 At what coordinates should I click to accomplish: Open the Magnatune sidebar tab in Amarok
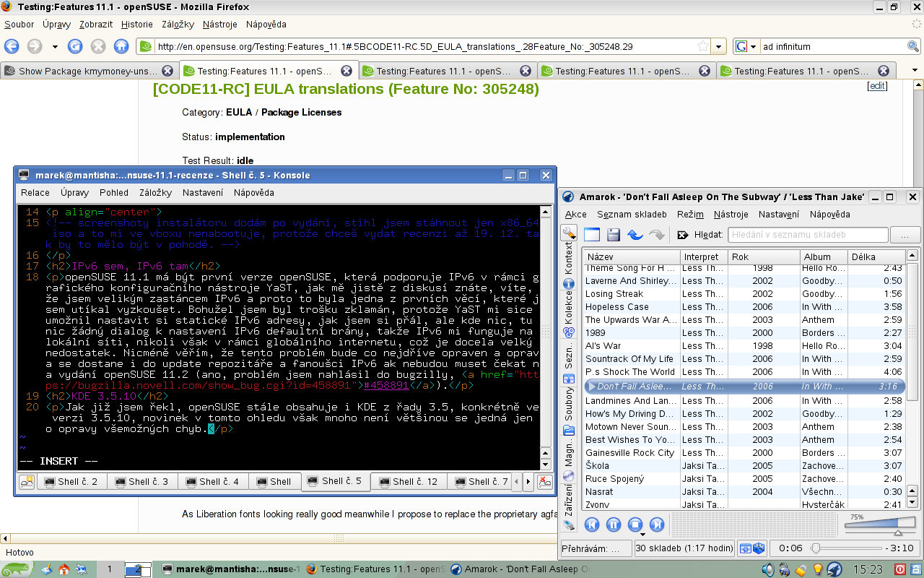click(569, 461)
